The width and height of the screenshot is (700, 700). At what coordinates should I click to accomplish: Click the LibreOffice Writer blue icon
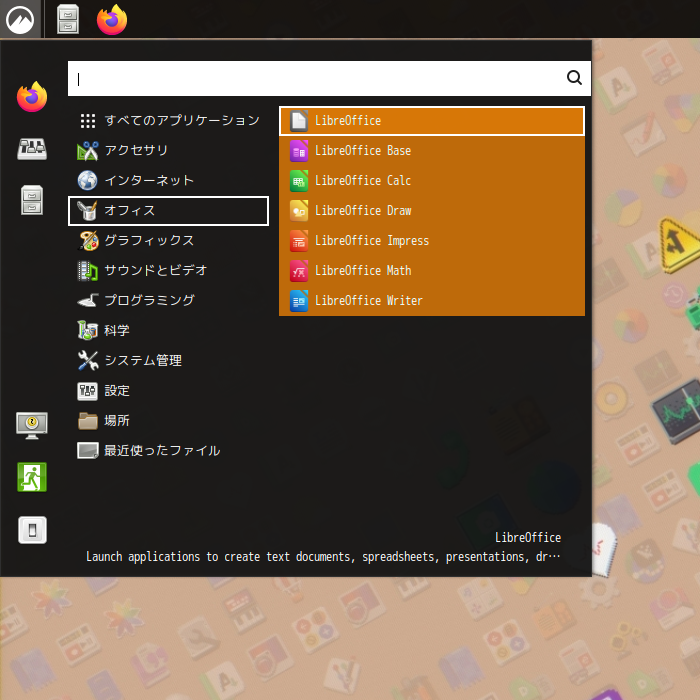(x=299, y=301)
